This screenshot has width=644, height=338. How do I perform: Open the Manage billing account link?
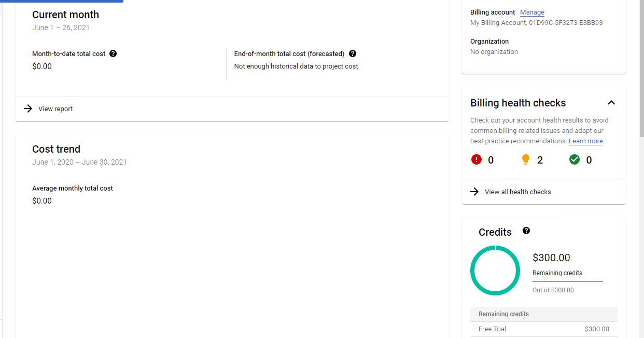[532, 12]
